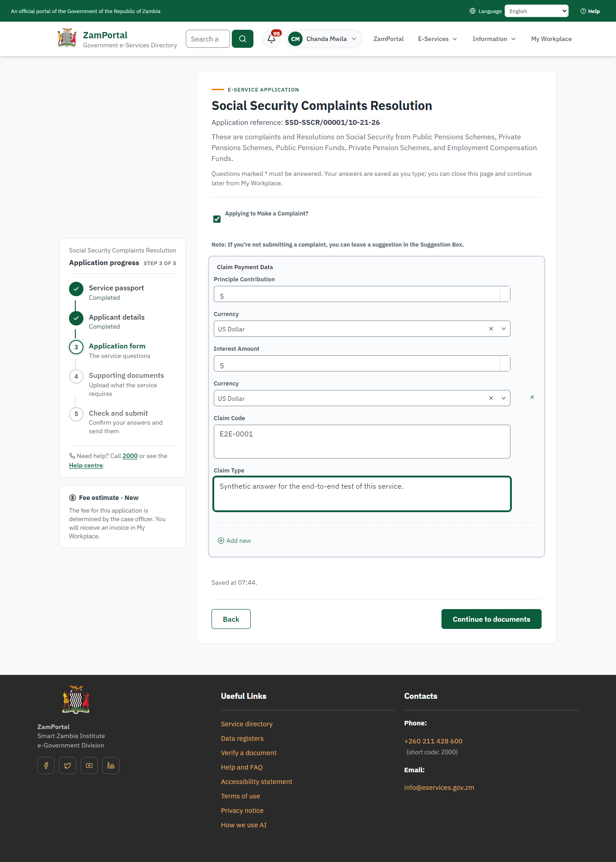
Task: Remove the claim payment row with the X
Action: [x=532, y=397]
